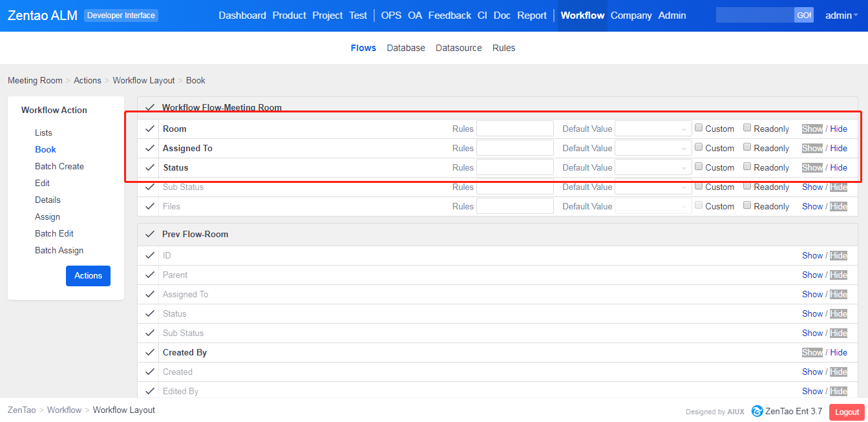868x422 pixels.
Task: Open the Dashboard menu item
Action: click(242, 16)
